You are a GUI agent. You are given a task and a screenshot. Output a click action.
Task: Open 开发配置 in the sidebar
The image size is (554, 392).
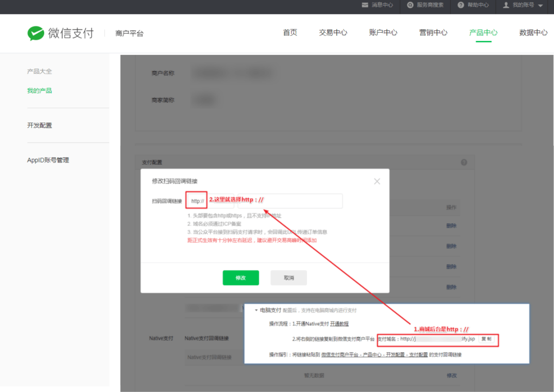(40, 125)
